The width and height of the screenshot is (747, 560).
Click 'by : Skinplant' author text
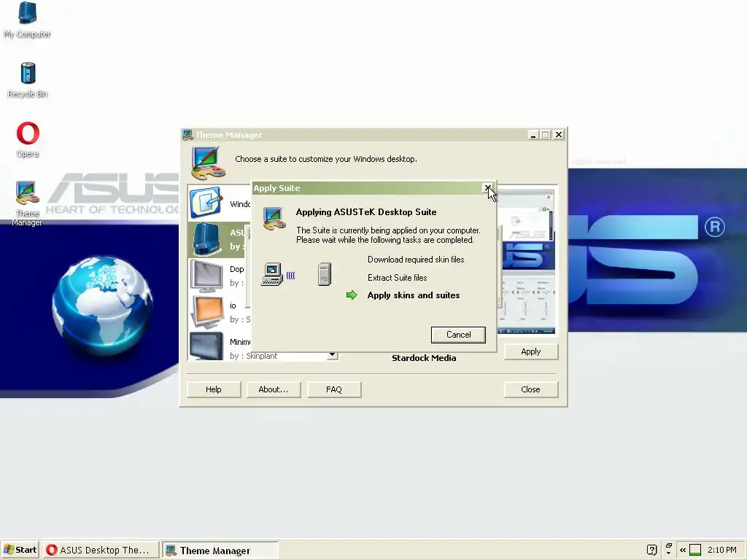(253, 356)
